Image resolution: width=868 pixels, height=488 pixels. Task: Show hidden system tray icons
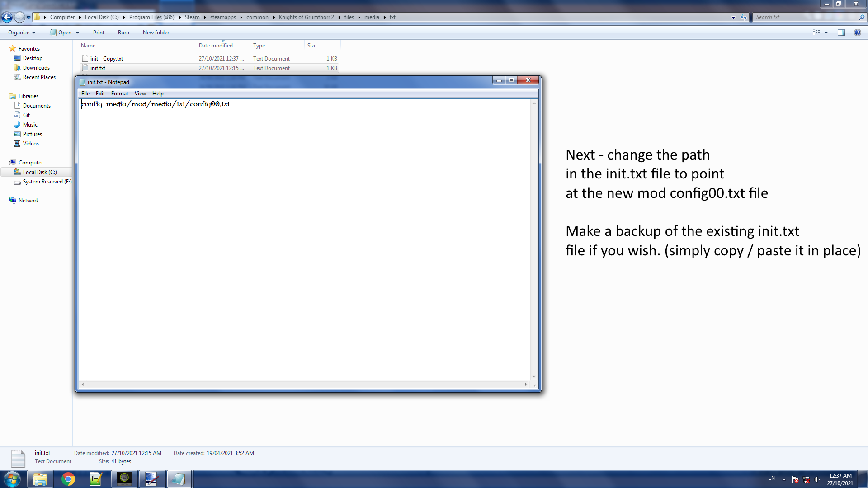coord(784,479)
